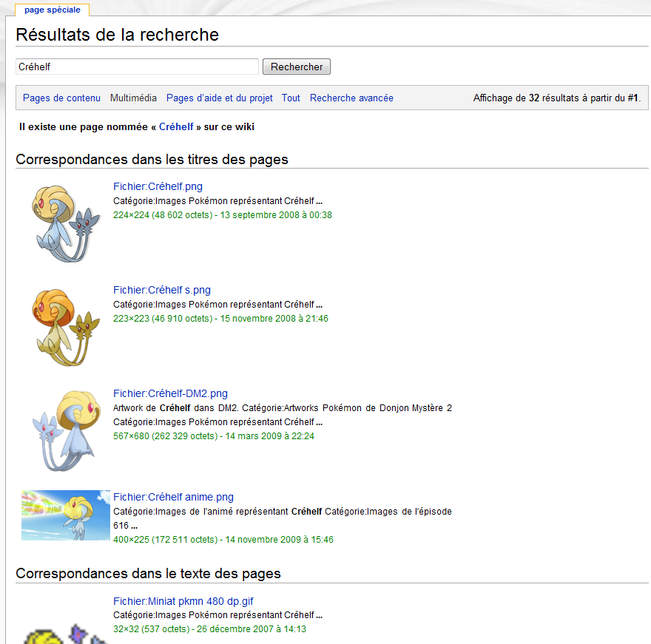
Task: Open Recherche avancée options
Action: [x=351, y=98]
